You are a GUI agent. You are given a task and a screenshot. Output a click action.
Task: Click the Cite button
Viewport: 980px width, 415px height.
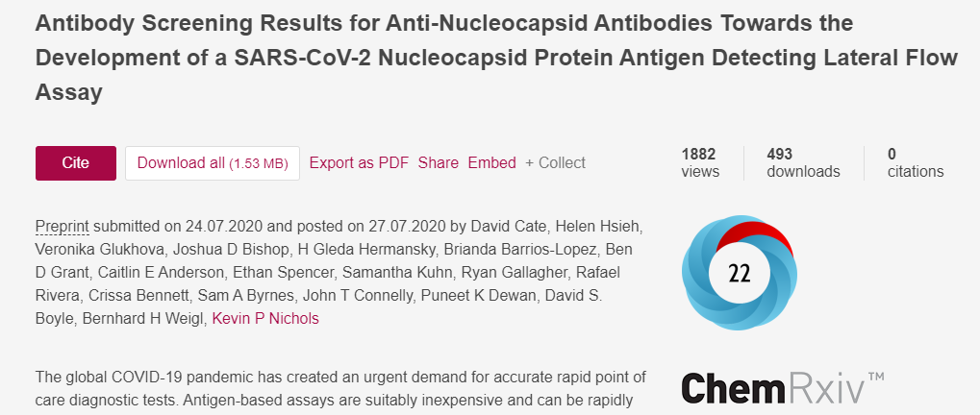(76, 163)
